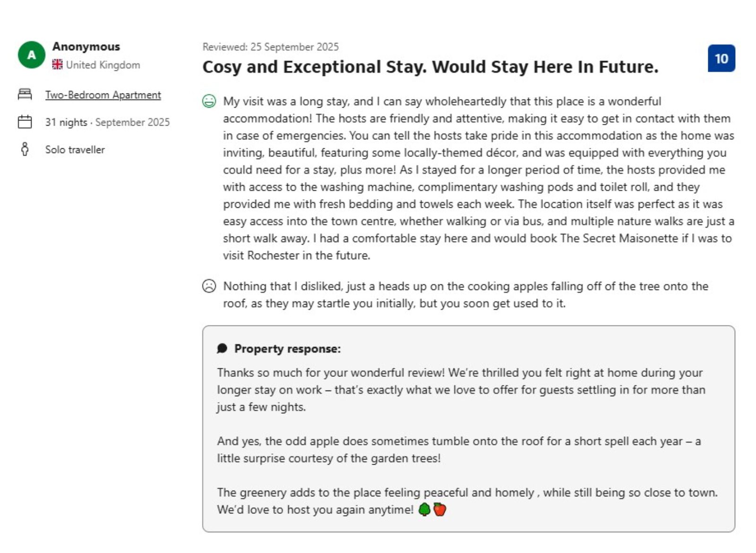This screenshot has width=756, height=553.
Task: Click the "Reviewed: 25 September 2025" date text
Action: (270, 47)
